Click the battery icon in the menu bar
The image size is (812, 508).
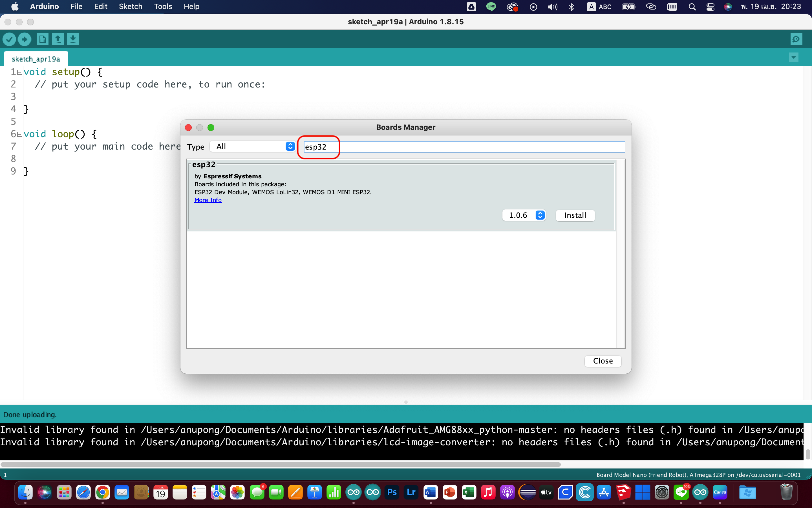coord(629,7)
